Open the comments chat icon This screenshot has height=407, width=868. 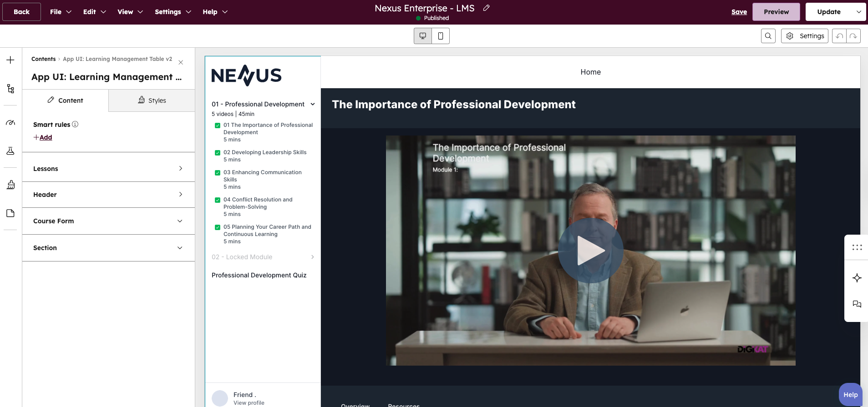pos(857,304)
